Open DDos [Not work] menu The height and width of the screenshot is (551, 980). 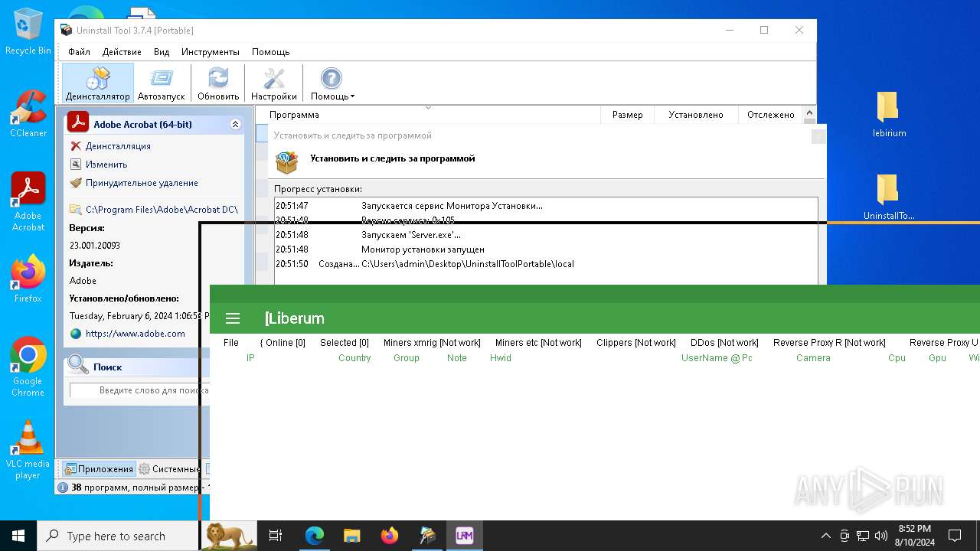pos(724,343)
